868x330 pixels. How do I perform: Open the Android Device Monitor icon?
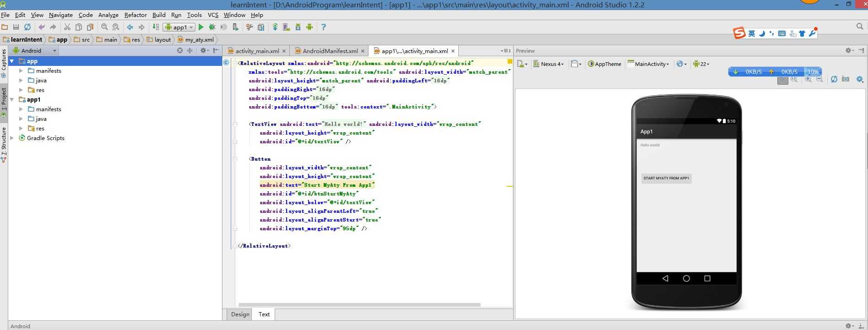[309, 27]
